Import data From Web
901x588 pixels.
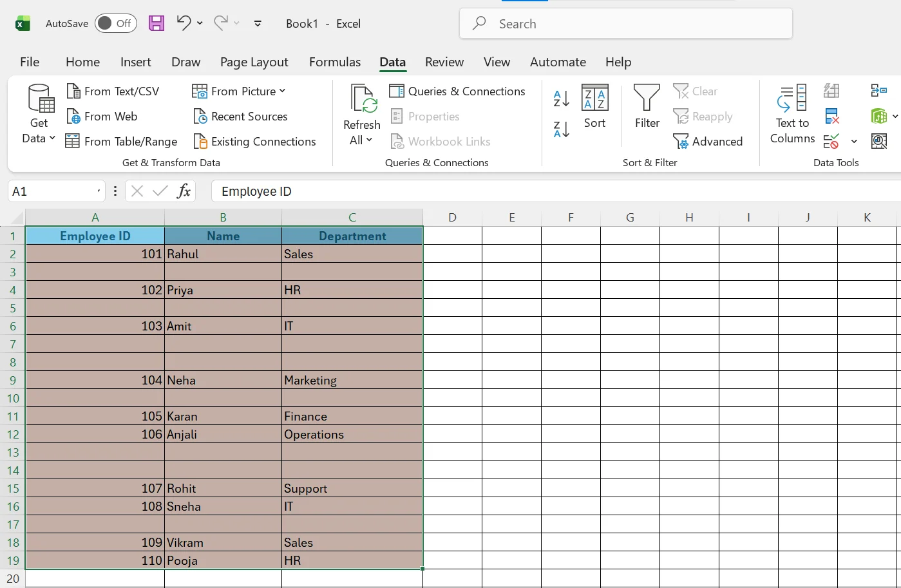102,117
